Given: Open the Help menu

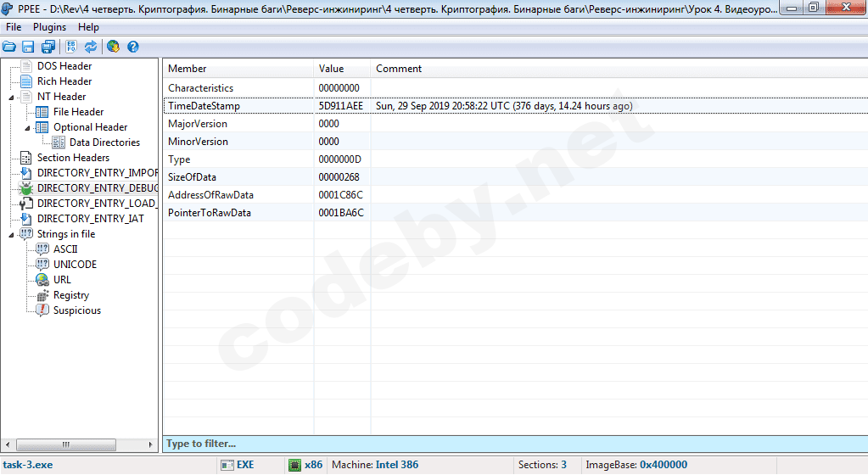Looking at the screenshot, I should 88,27.
